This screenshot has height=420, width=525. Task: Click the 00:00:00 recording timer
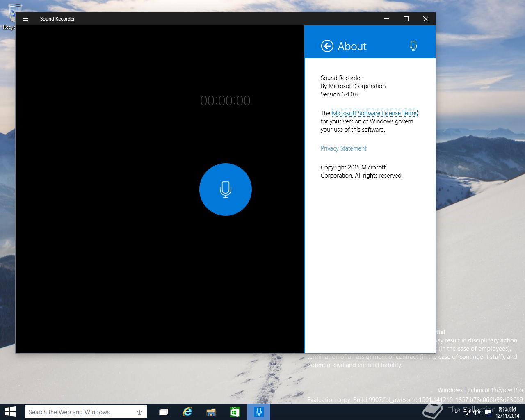(x=225, y=100)
